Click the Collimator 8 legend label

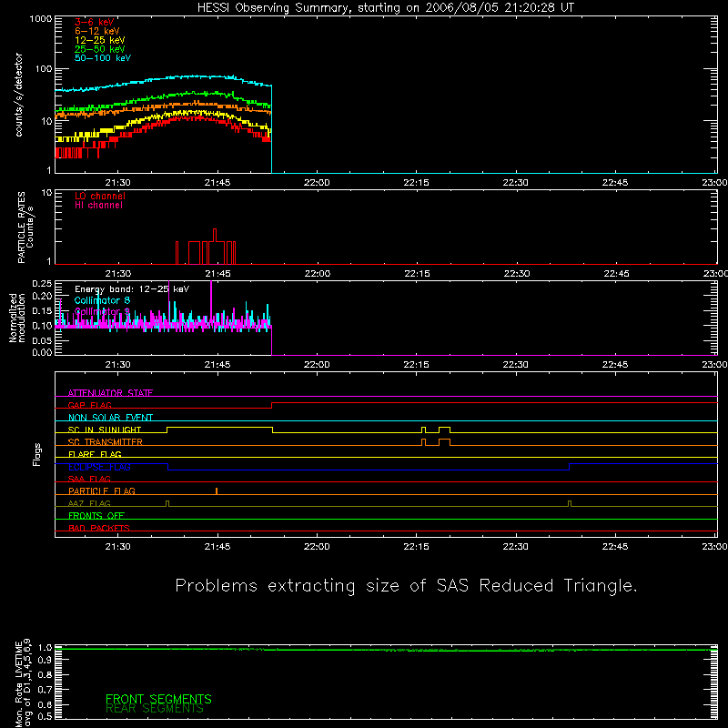(102, 300)
